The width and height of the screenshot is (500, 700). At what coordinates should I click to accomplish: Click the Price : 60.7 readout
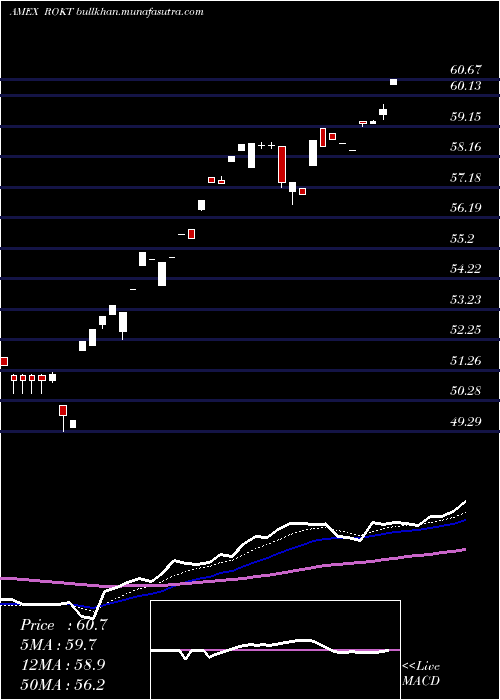tap(63, 625)
